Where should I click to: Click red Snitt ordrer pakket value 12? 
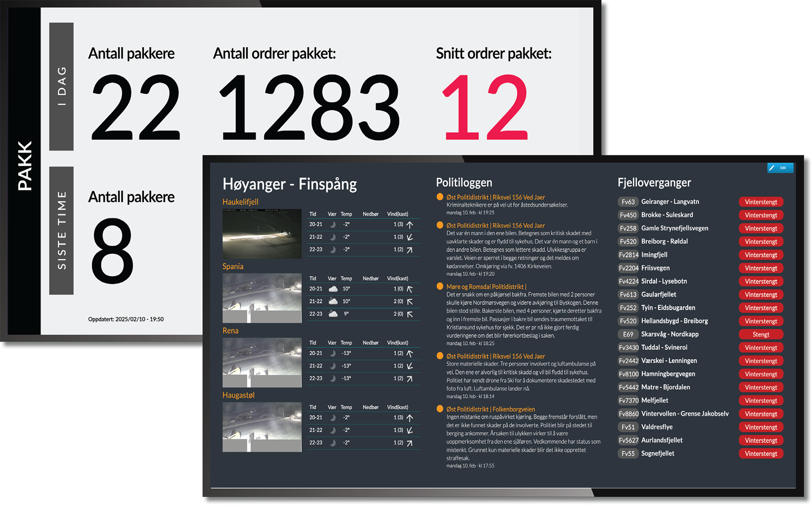(x=485, y=107)
